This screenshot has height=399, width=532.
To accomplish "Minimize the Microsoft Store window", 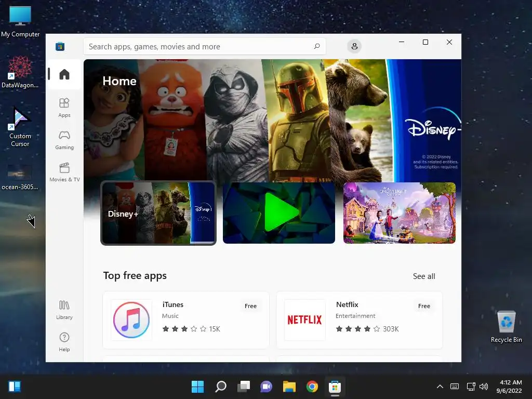I will (x=402, y=42).
